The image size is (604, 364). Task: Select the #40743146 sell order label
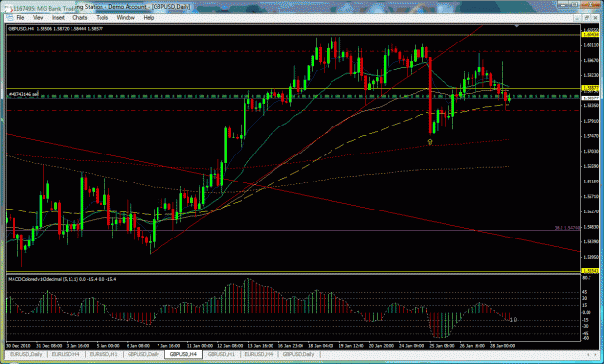coord(23,94)
